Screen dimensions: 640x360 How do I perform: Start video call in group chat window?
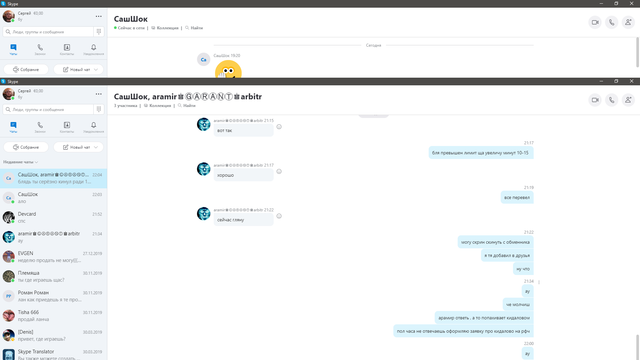point(595,100)
